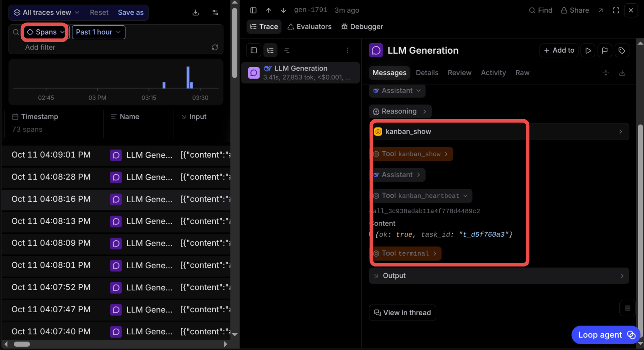Add a tag with tag icon

(622, 50)
